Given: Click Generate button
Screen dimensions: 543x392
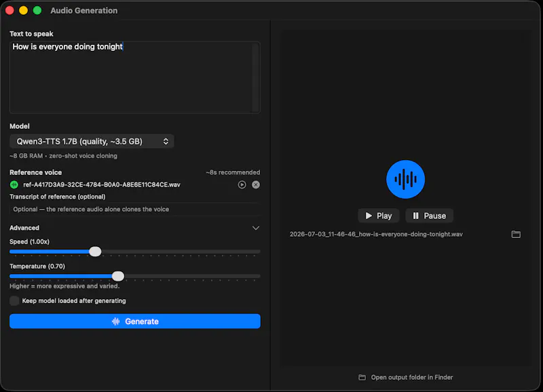Looking at the screenshot, I should tap(135, 321).
